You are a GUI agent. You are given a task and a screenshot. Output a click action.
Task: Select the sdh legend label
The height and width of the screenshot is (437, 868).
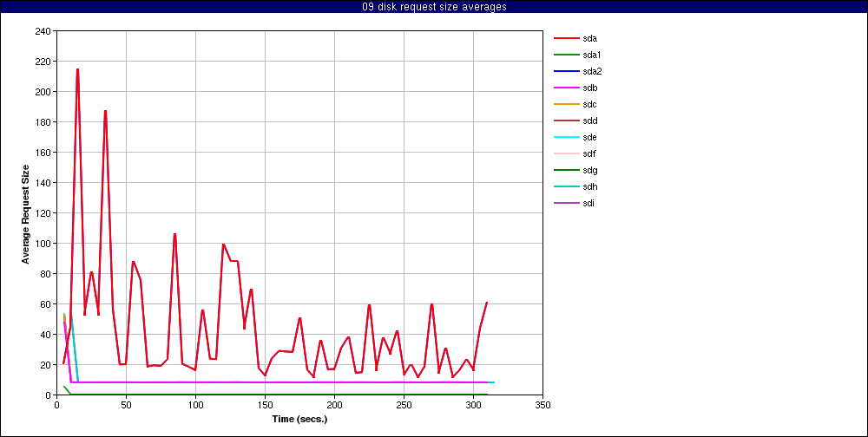coord(589,186)
